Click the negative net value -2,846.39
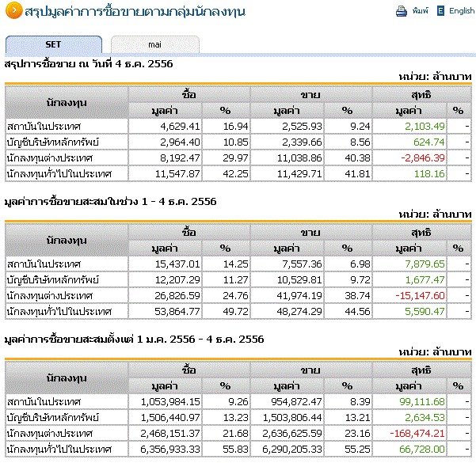 click(x=422, y=157)
